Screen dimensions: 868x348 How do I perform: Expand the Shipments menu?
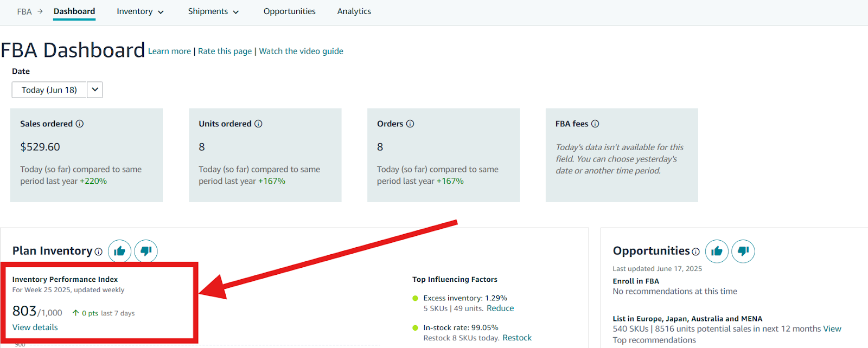[x=214, y=11]
